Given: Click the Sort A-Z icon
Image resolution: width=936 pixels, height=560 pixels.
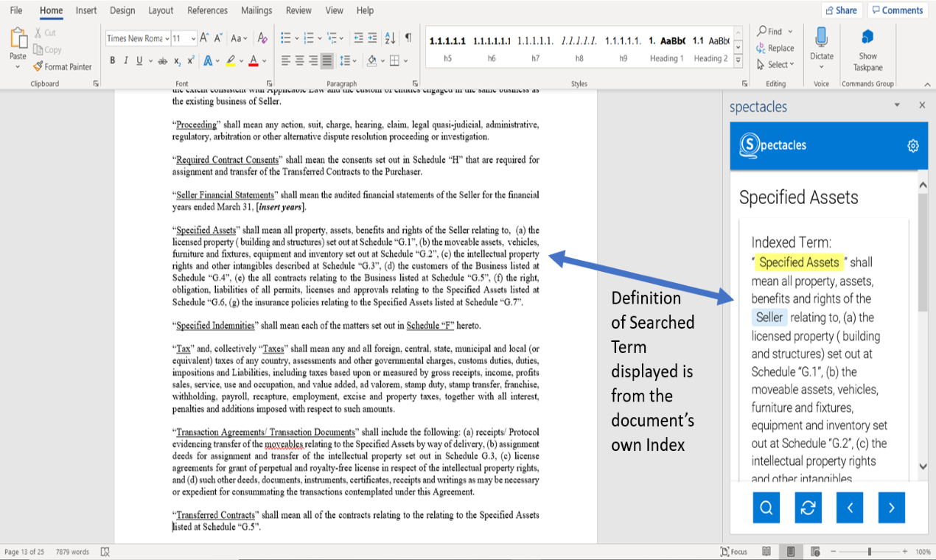Looking at the screenshot, I should pos(390,38).
